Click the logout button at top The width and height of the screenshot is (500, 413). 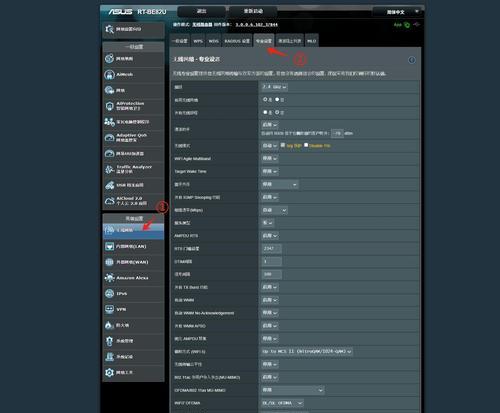coord(202,11)
